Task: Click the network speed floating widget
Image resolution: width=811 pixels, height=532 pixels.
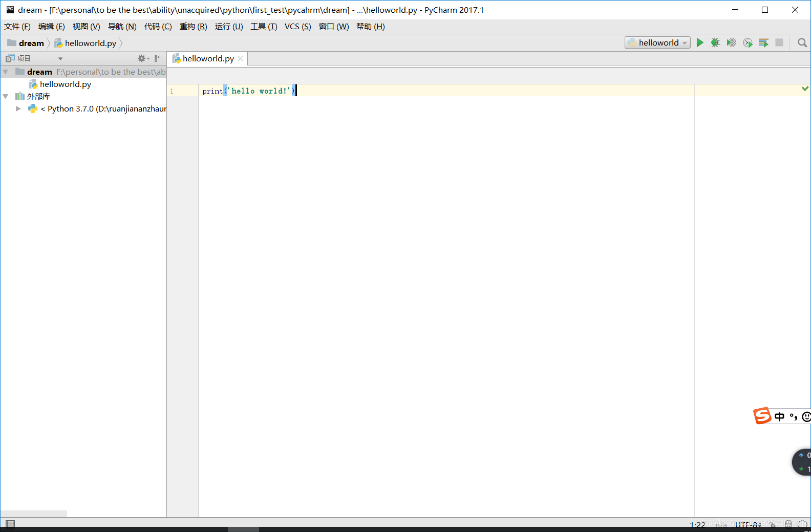Action: click(x=802, y=462)
